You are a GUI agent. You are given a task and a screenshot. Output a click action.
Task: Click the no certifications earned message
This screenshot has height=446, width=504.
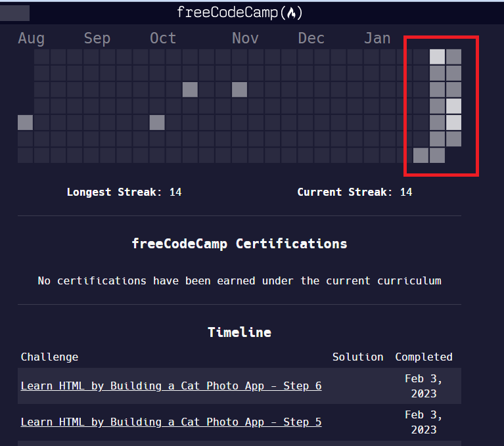pos(239,281)
